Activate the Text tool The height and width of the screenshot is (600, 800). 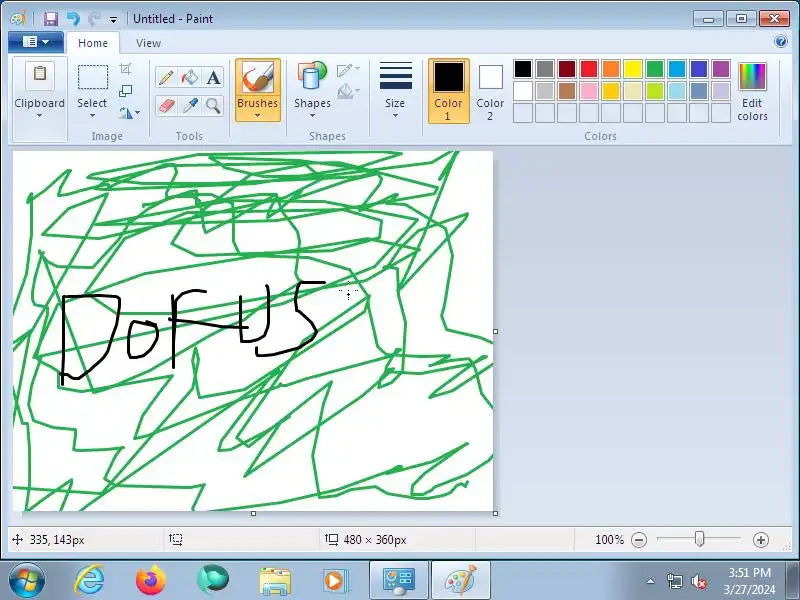[213, 78]
